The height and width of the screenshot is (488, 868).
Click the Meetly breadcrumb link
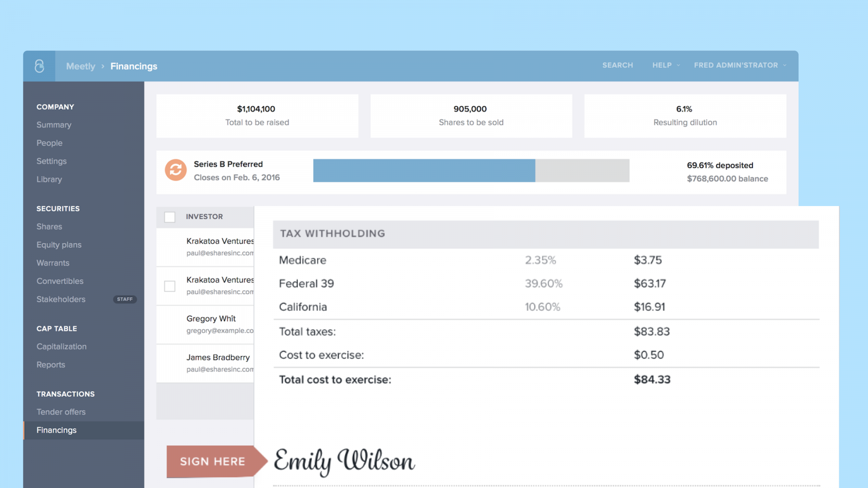[81, 66]
